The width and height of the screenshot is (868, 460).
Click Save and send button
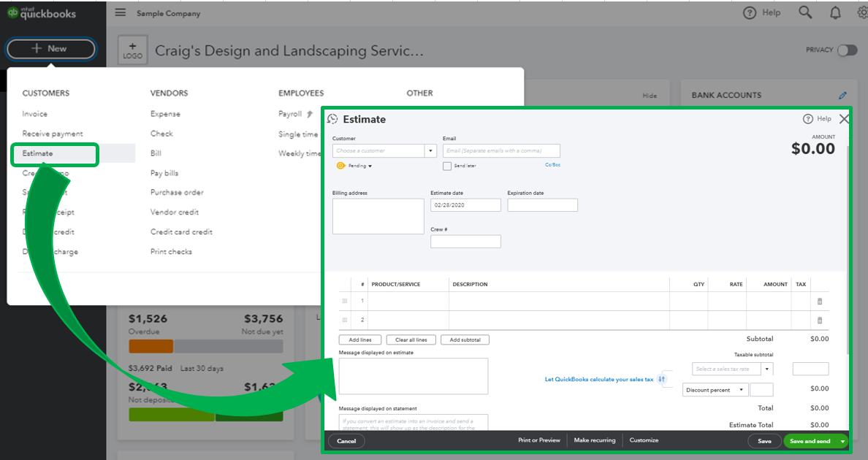pos(810,441)
